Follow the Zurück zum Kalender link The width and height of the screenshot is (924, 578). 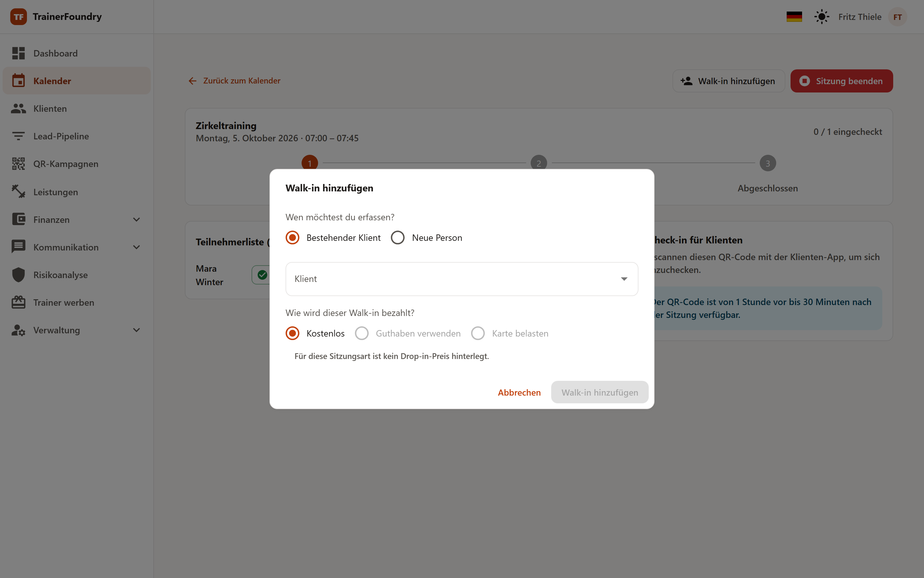(242, 81)
